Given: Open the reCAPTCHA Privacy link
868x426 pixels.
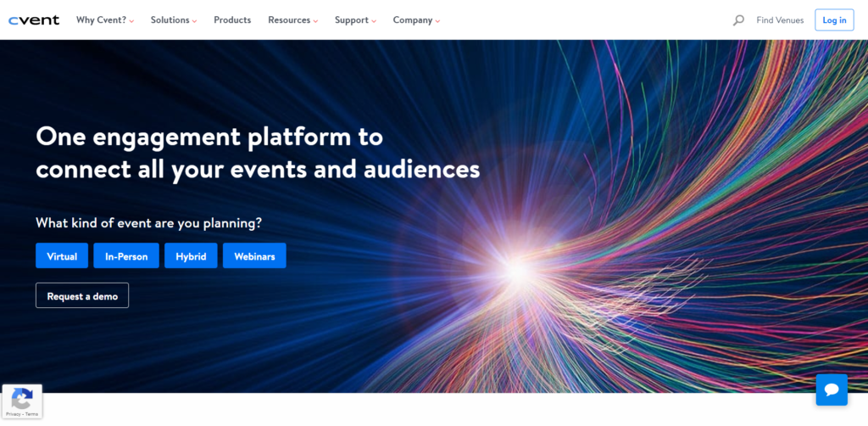Looking at the screenshot, I should [14, 414].
